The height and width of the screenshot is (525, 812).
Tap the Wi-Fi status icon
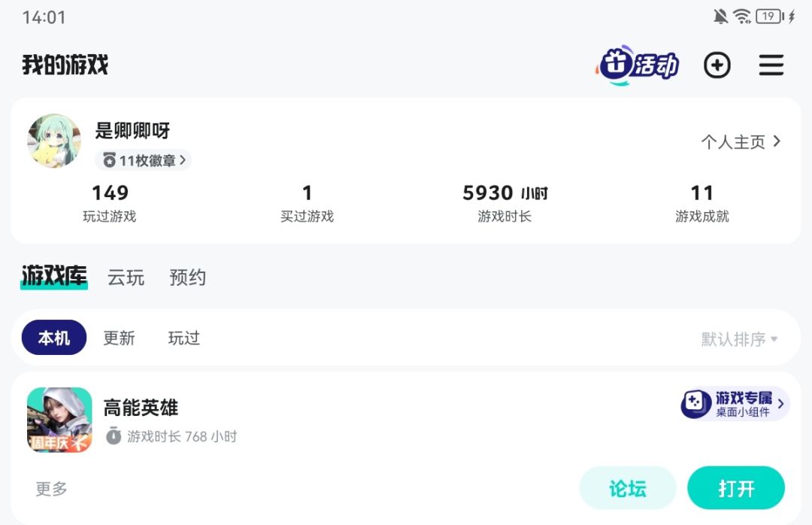(742, 17)
